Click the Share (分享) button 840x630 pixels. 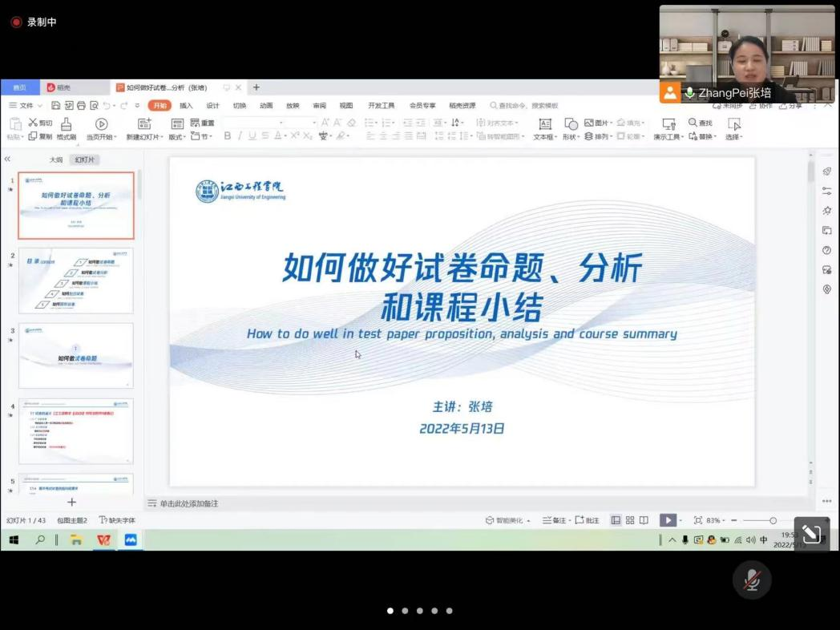point(790,106)
